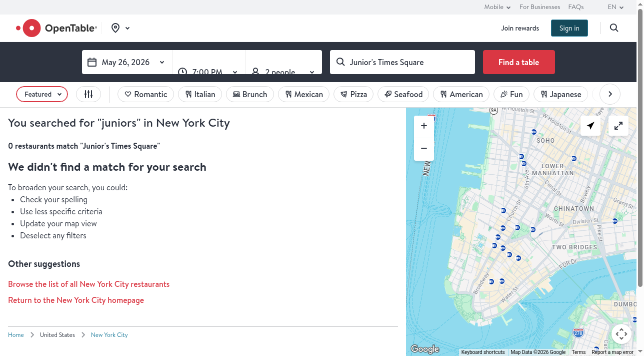Open the map Terms link

tap(578, 352)
